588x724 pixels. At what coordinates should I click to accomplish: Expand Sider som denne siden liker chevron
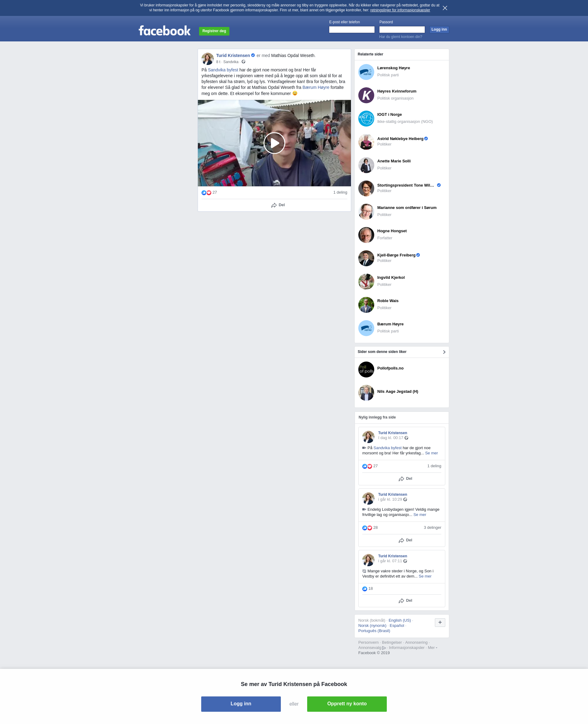444,352
